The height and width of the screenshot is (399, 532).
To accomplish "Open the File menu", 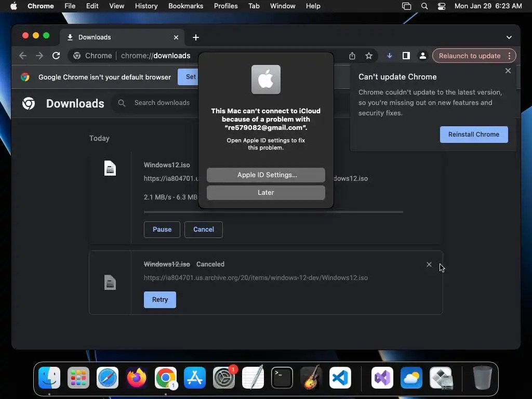I will [x=70, y=6].
